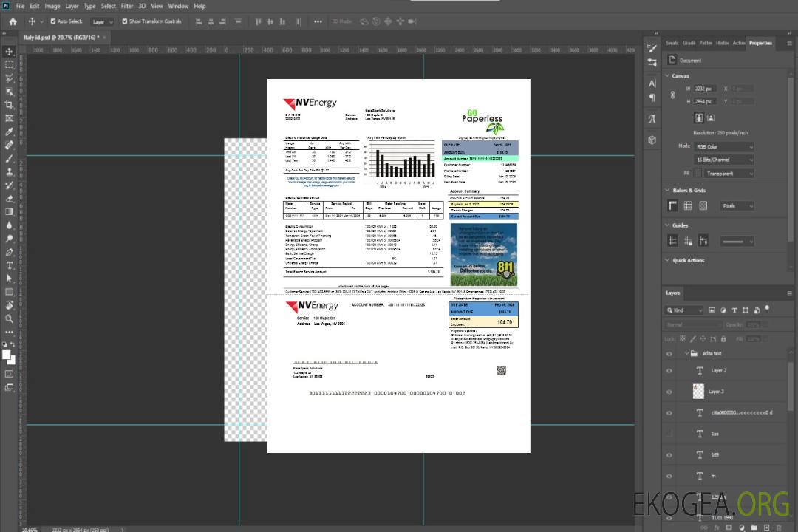Select the Gradient tool
The image size is (798, 532).
9,212
